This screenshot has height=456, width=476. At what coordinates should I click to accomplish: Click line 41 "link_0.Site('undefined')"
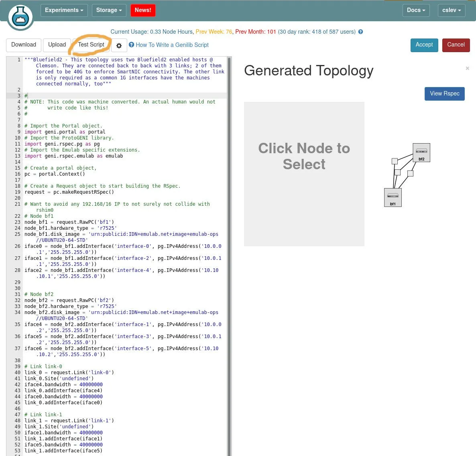click(x=59, y=379)
